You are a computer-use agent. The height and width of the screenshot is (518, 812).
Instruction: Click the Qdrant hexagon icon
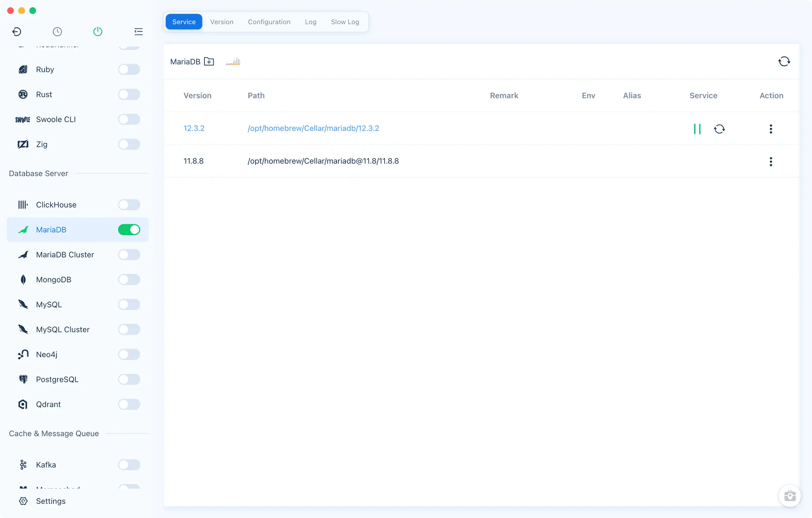(x=23, y=405)
